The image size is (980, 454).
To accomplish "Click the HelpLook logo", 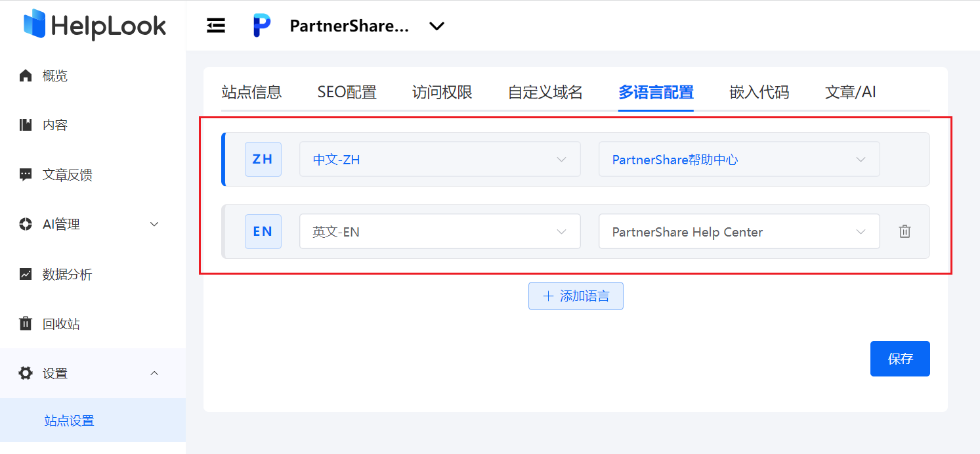I will (94, 25).
